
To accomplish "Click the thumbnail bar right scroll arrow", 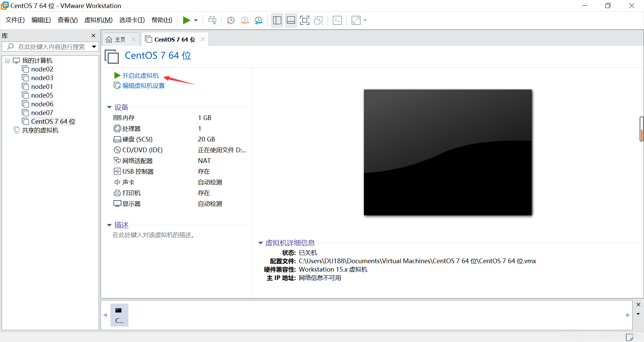I will (628, 315).
